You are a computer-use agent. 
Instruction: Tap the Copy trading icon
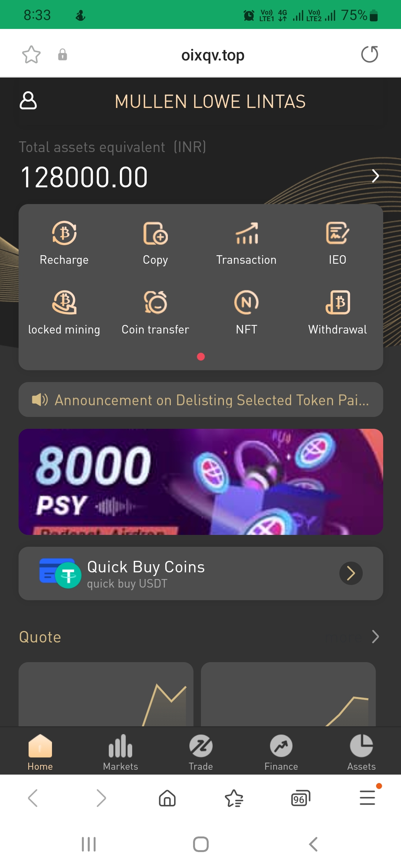[x=156, y=233]
